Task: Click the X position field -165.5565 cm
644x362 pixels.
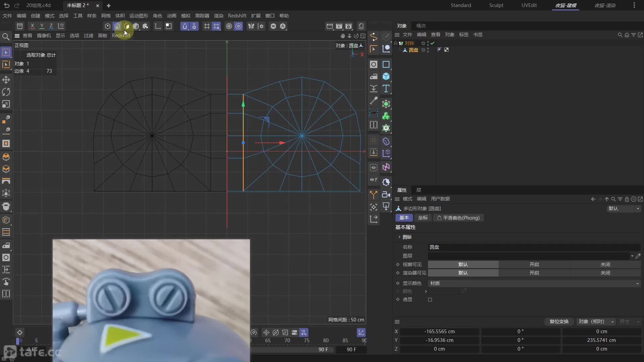Action: (x=439, y=331)
